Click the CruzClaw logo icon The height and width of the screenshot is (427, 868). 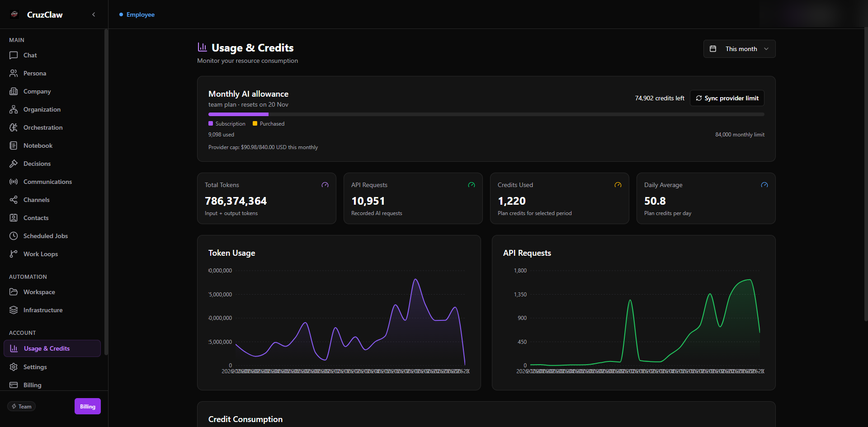pyautogui.click(x=14, y=14)
